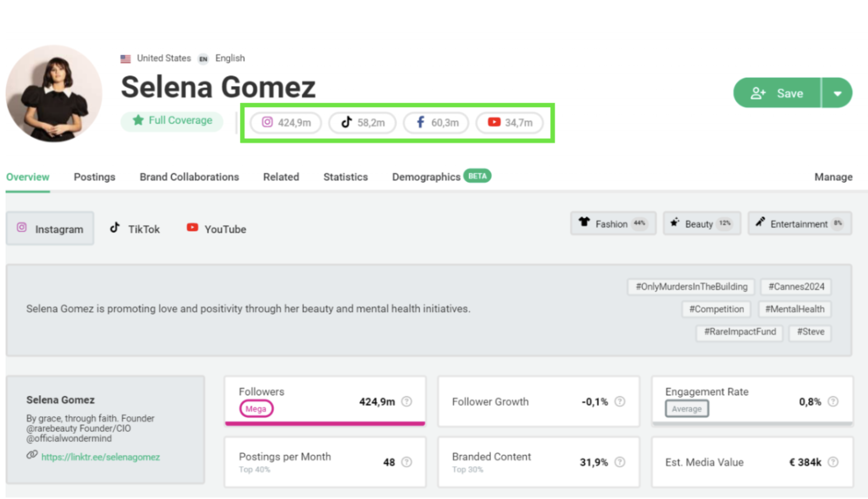Open the Engagement Rate help icon
868x499 pixels.
coord(833,402)
